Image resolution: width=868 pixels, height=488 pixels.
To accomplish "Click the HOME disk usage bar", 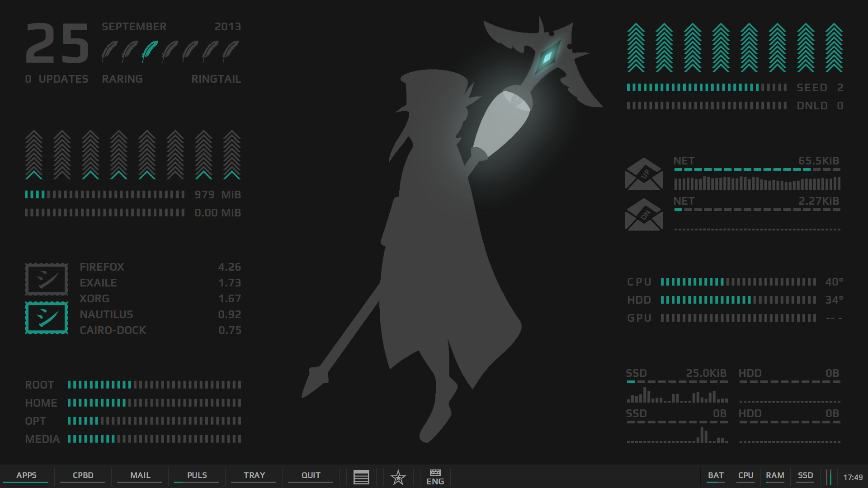I will pos(154,403).
